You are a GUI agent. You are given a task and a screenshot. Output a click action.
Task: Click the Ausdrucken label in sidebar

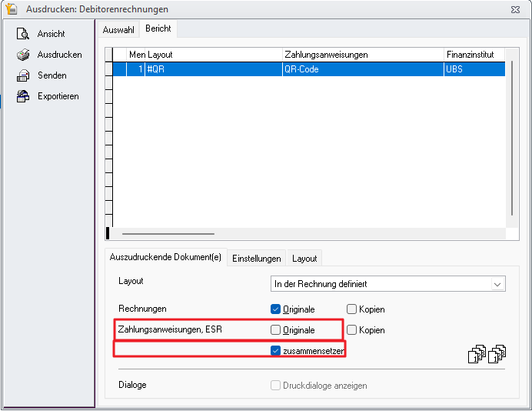tap(60, 55)
